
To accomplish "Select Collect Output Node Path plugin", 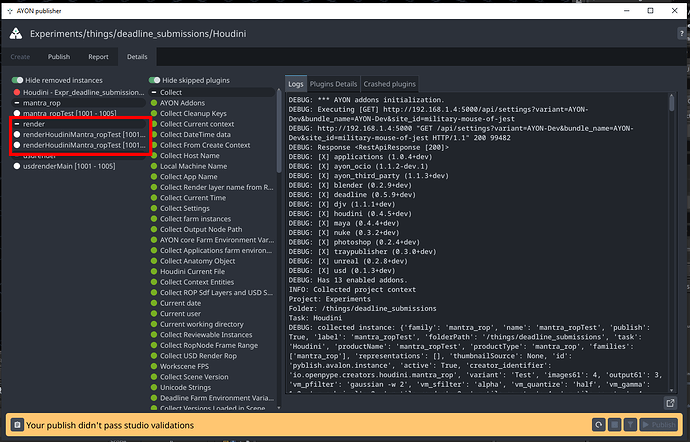I will pyautogui.click(x=212, y=229).
